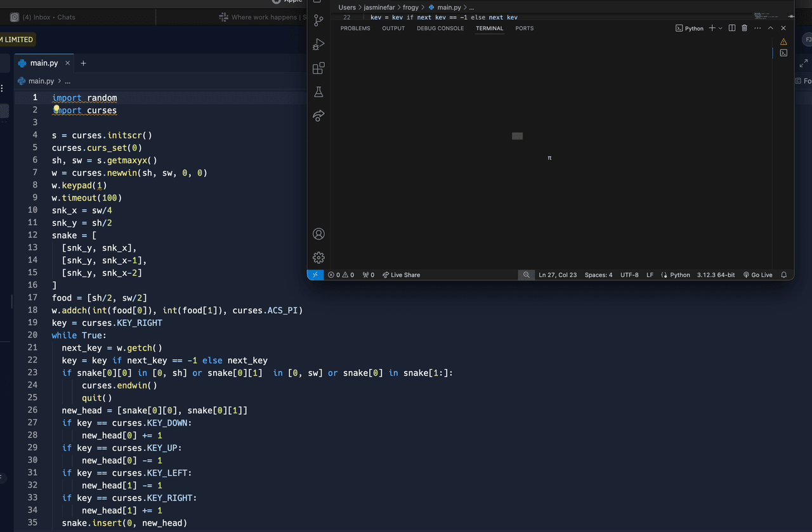The image size is (812, 532).
Task: Click Ln 27, Col 23 position indicator
Action: 558,275
